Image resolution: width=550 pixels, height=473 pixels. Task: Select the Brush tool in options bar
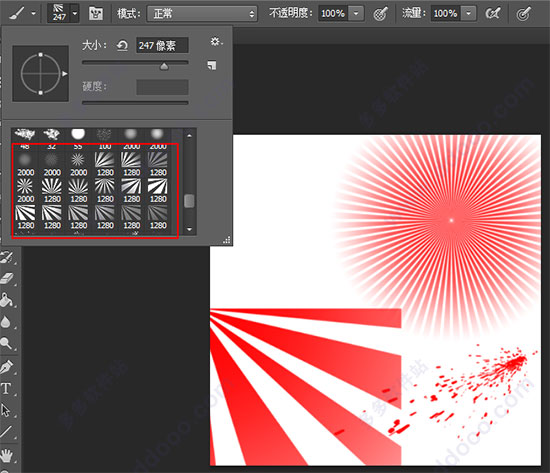pyautogui.click(x=16, y=13)
